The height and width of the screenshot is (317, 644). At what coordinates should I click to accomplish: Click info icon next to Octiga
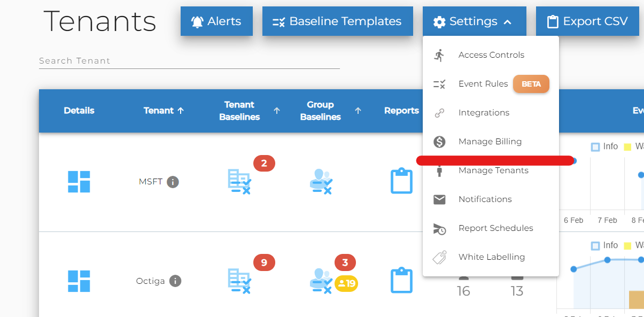175,281
